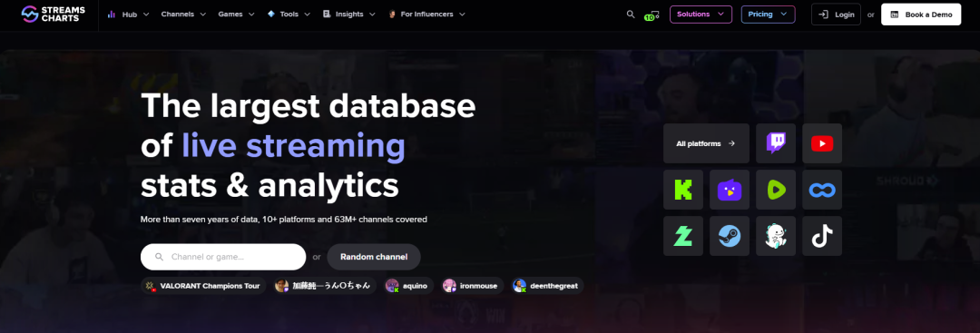Screen dimensions: 980x333
Task: Select the Kick platform icon
Action: (x=683, y=190)
